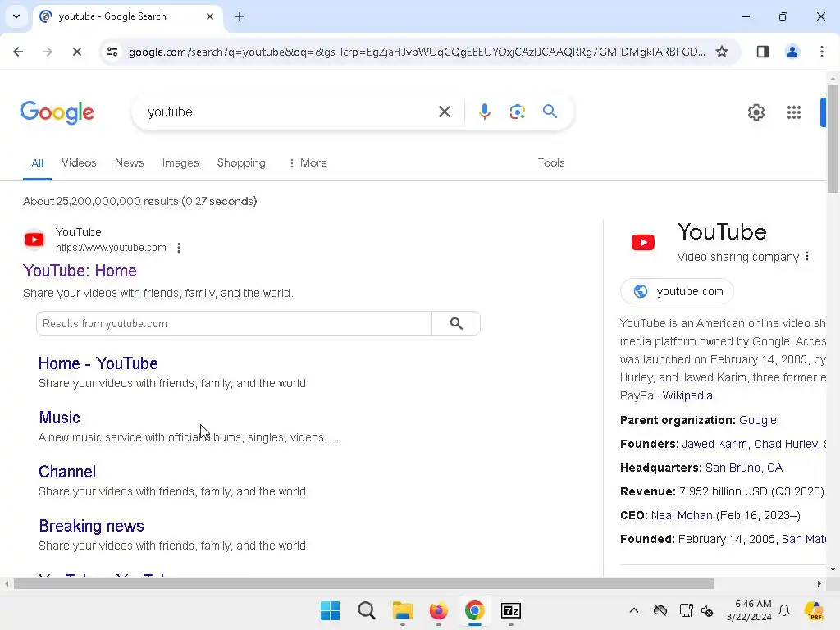Click the scroll-down arrow
This screenshot has height=630, width=840.
(x=833, y=569)
